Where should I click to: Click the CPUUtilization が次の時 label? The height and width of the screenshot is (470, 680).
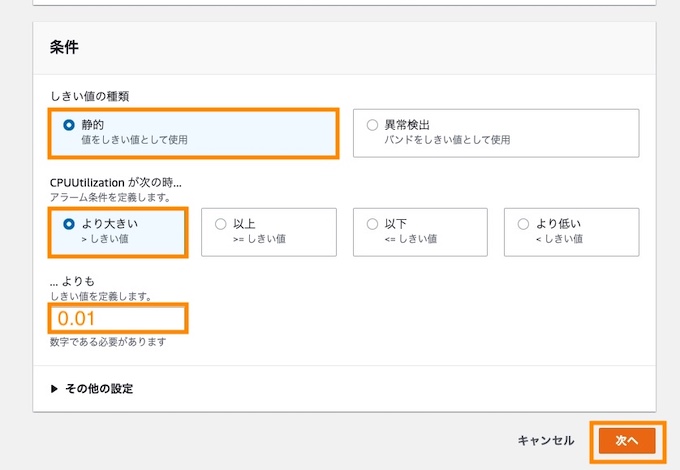coord(115,183)
